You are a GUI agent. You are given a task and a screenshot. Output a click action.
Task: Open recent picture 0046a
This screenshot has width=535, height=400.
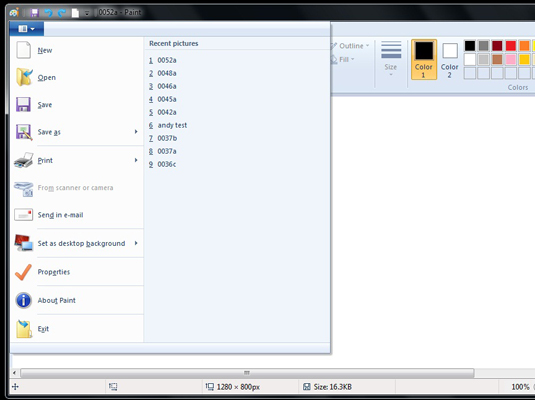237,86
